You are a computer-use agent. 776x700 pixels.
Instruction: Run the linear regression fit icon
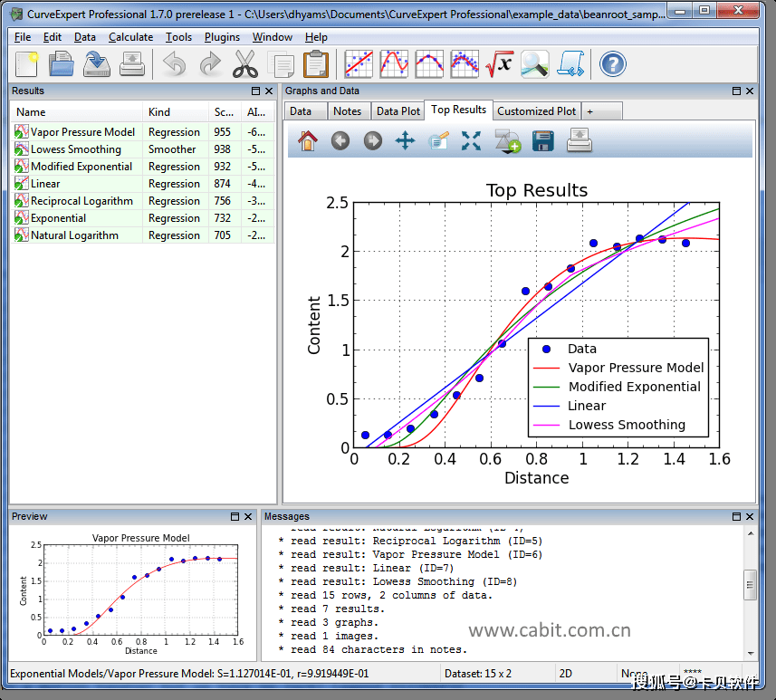click(x=359, y=64)
